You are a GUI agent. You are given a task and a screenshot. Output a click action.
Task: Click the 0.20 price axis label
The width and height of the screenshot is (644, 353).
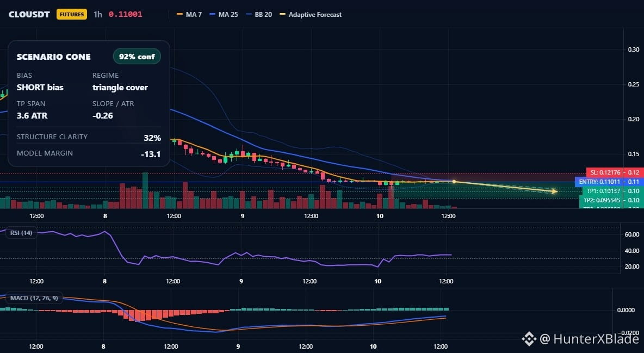click(633, 119)
